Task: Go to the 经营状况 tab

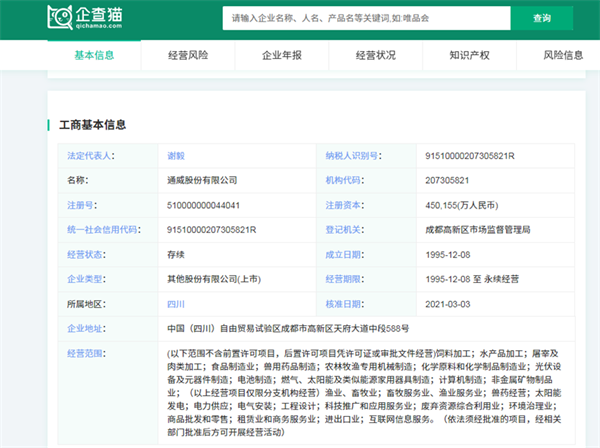Action: pyautogui.click(x=374, y=55)
